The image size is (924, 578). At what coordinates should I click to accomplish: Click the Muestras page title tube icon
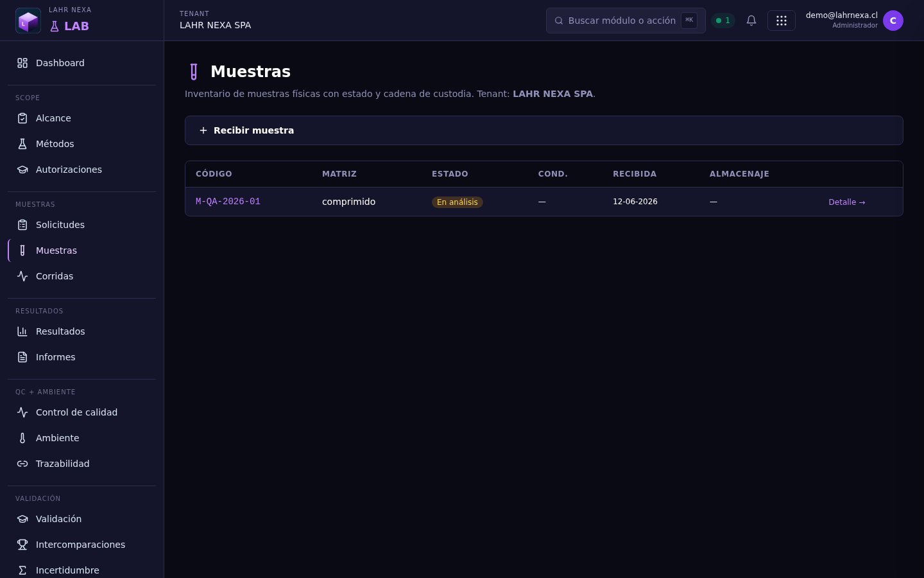click(194, 71)
